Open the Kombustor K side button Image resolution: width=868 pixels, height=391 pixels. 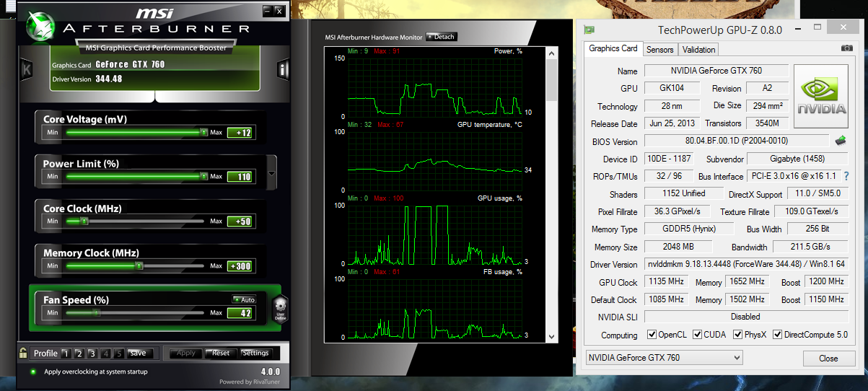tap(27, 70)
